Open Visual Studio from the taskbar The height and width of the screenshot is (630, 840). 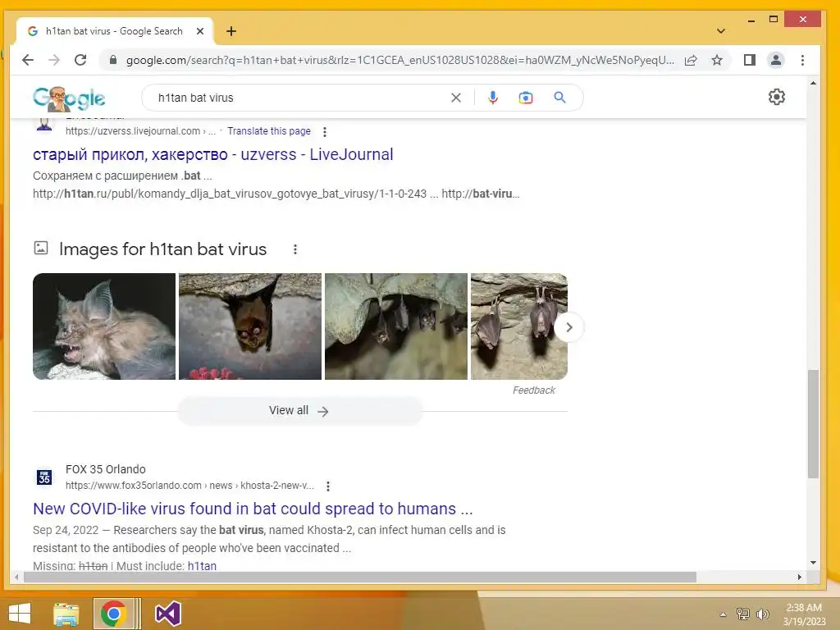tap(167, 614)
